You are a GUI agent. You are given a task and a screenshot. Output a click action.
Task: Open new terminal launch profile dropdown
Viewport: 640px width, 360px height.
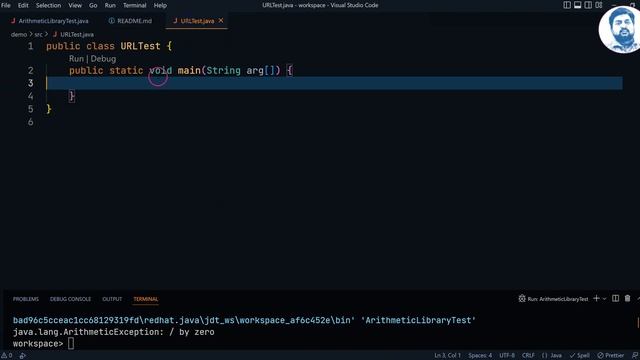(604, 299)
